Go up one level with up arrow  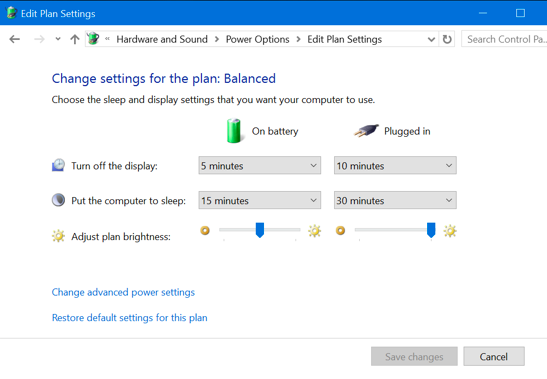coord(75,39)
